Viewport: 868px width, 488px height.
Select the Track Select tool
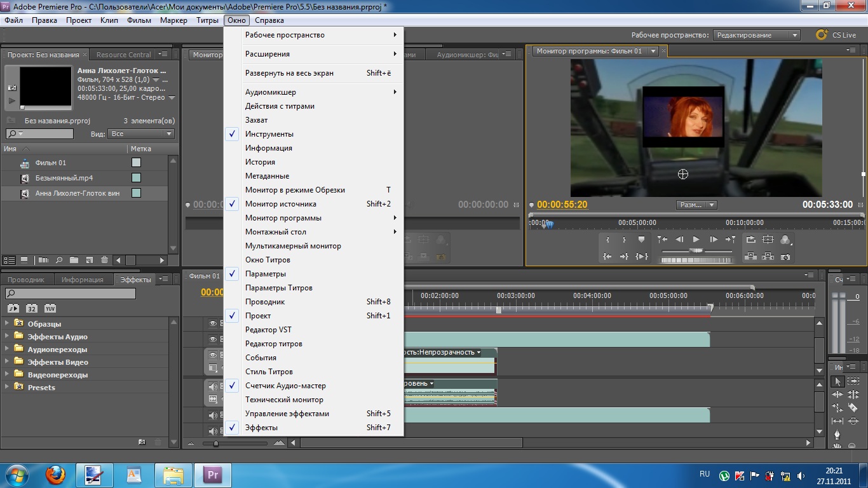[853, 381]
